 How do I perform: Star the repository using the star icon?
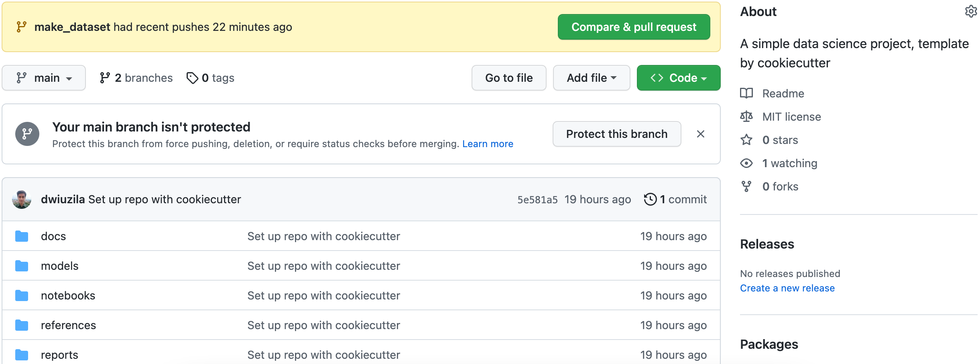747,140
